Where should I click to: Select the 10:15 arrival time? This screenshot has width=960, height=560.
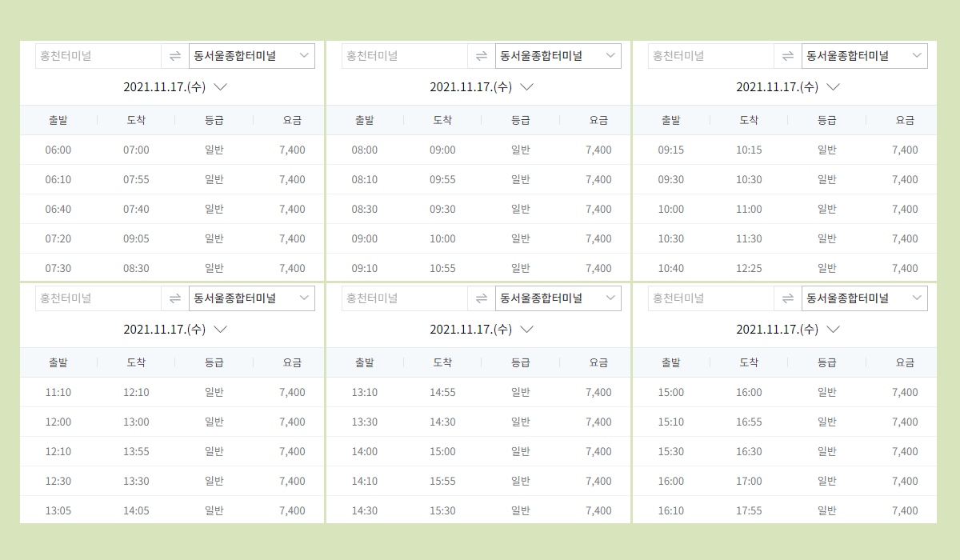pyautogui.click(x=749, y=150)
